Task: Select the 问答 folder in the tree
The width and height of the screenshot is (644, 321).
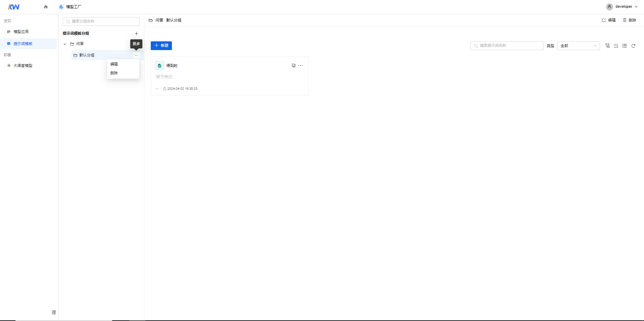Action: point(77,44)
